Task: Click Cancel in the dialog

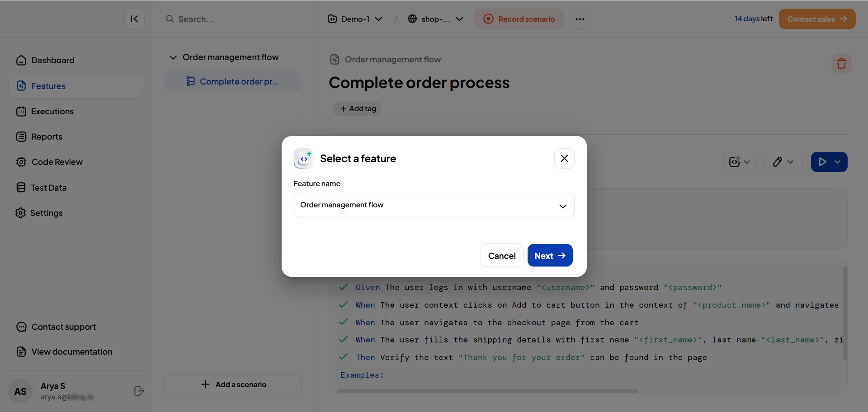Action: 501,256
